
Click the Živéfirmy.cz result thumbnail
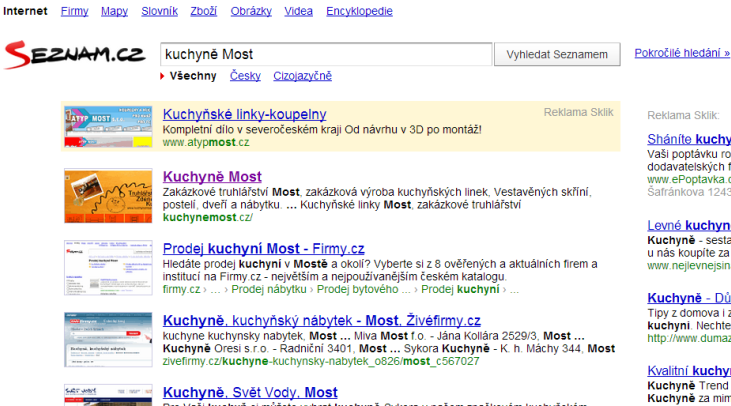(108, 340)
